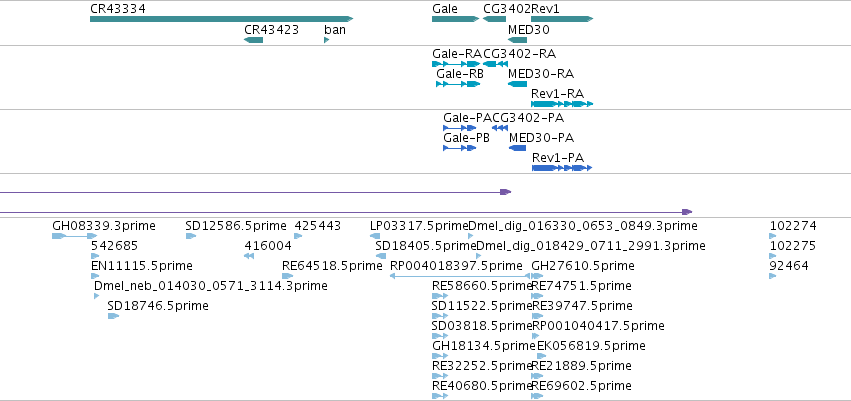
Task: Select the RP004018397.5prime long feature line
Action: 460,276
